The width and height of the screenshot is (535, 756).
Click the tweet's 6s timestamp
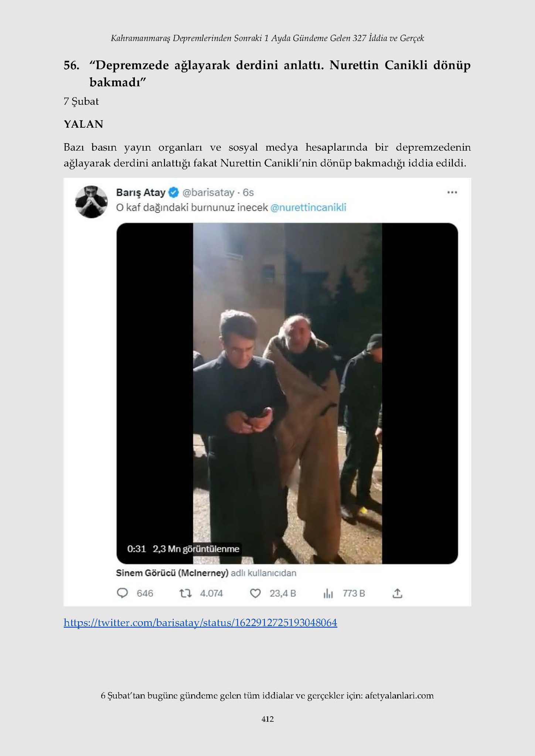tap(248, 192)
